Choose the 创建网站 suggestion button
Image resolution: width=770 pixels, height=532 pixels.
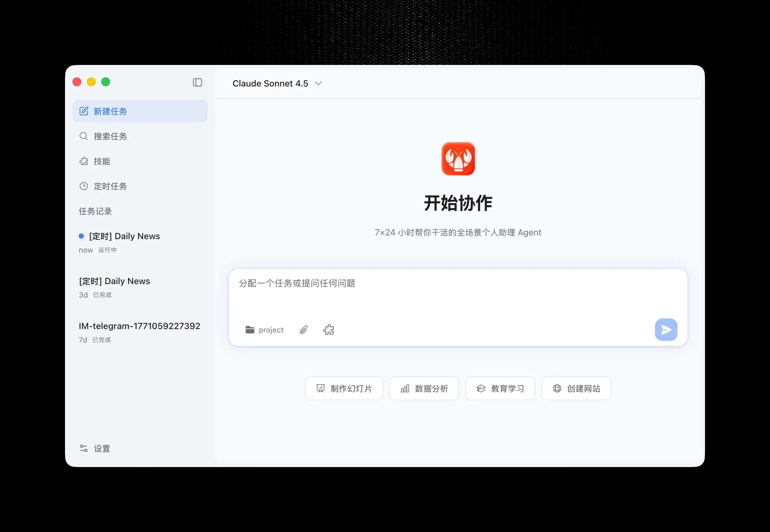pos(576,388)
